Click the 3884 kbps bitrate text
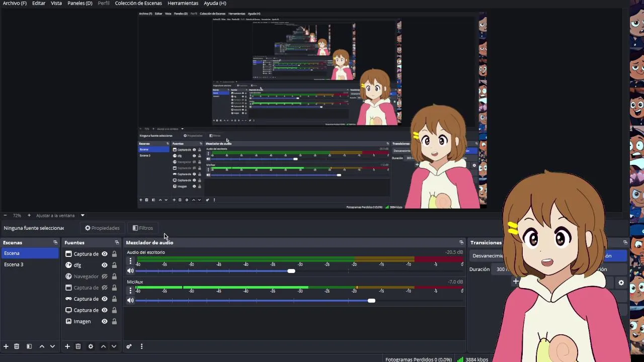The height and width of the screenshot is (362, 644). click(x=476, y=359)
